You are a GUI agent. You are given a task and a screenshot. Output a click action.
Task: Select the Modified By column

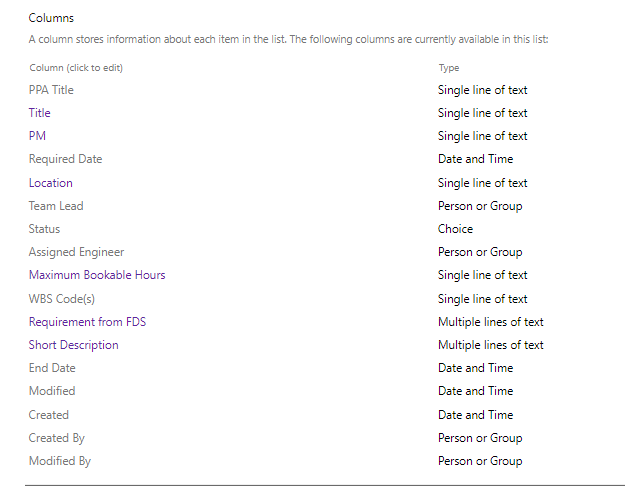click(x=60, y=461)
